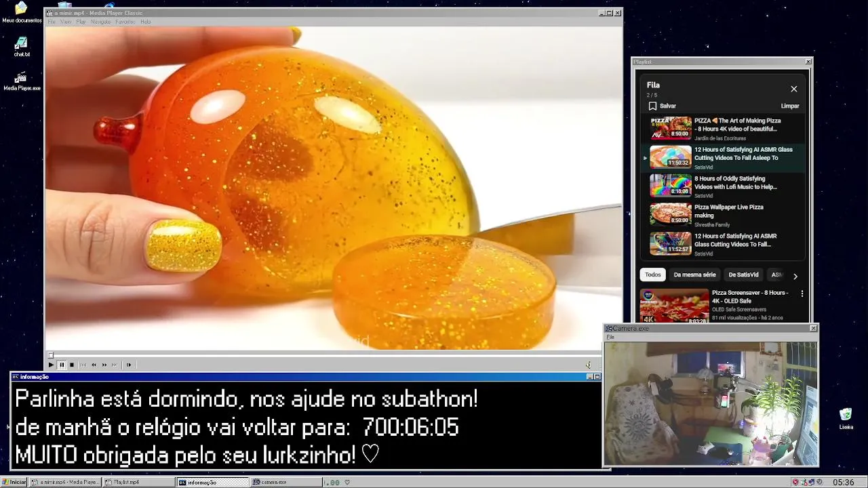Image resolution: width=868 pixels, height=488 pixels.
Task: Skip to previous track in Media Player Classic
Action: [83, 365]
